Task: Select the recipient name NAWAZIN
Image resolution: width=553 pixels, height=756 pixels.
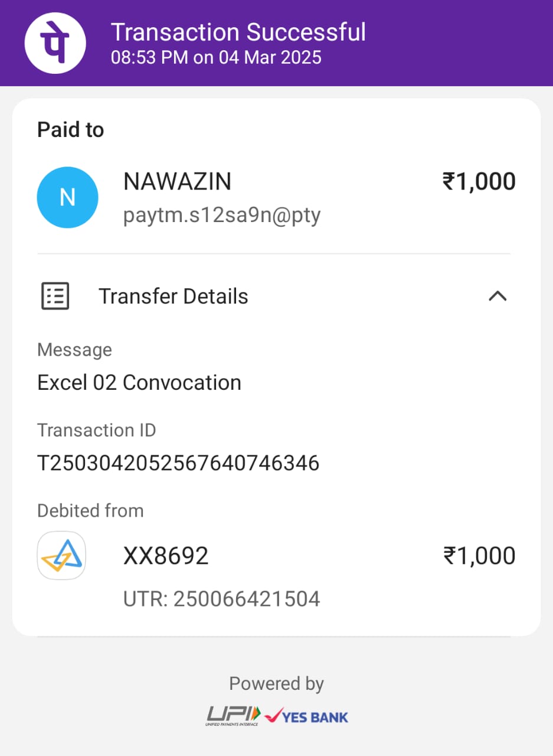Action: click(177, 182)
